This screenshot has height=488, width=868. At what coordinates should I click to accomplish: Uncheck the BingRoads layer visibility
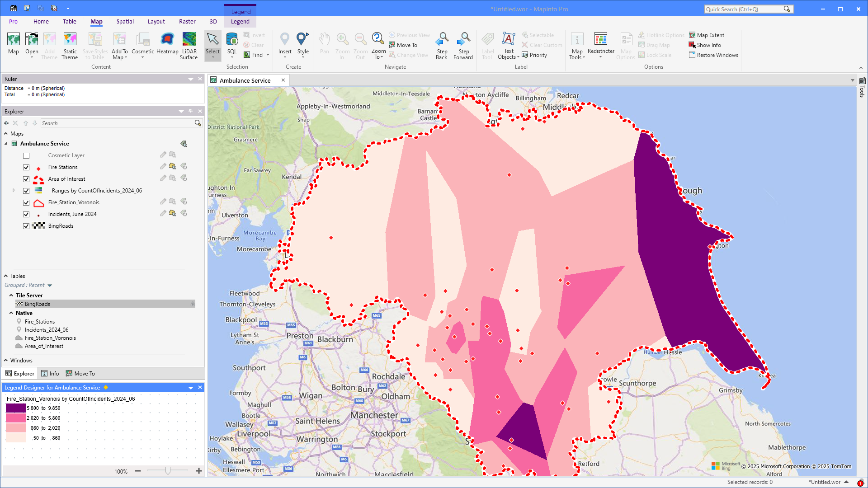[26, 226]
